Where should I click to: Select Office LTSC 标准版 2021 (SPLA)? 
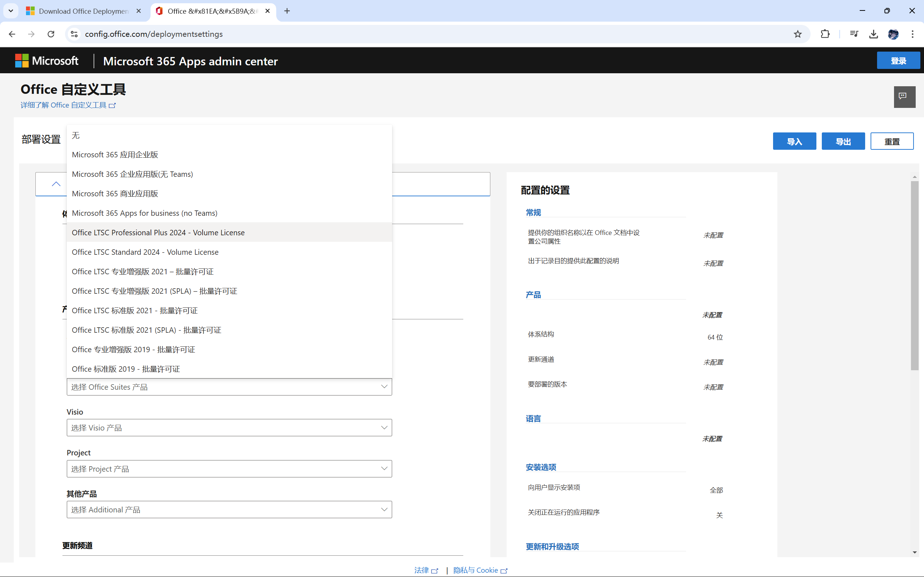coord(229,330)
